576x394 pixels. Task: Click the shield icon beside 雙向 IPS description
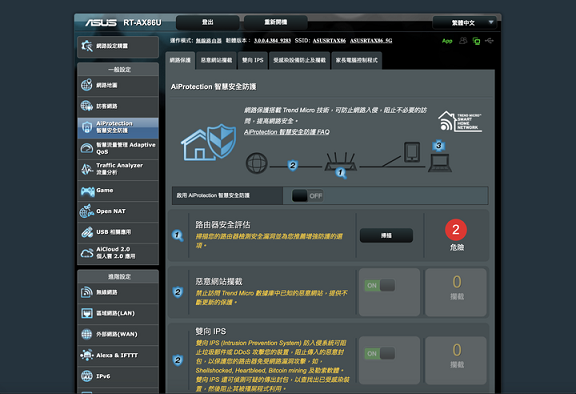[178, 360]
